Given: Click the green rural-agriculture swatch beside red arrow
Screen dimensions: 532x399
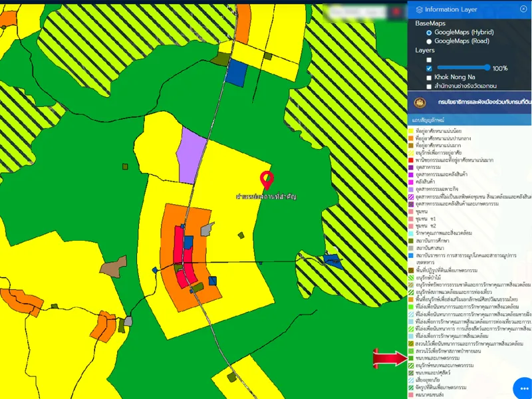Looking at the screenshot, I should [x=411, y=358].
